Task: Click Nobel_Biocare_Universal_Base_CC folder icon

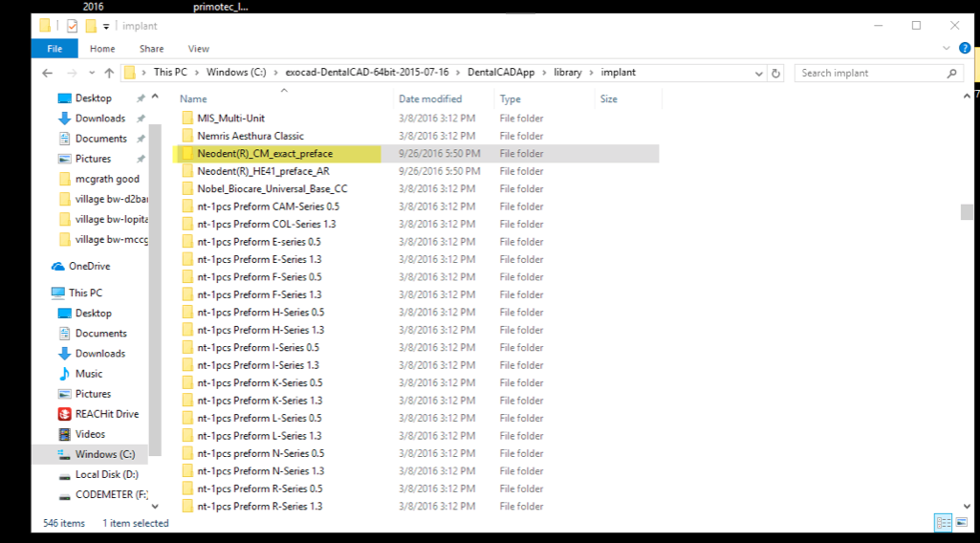Action: (187, 188)
